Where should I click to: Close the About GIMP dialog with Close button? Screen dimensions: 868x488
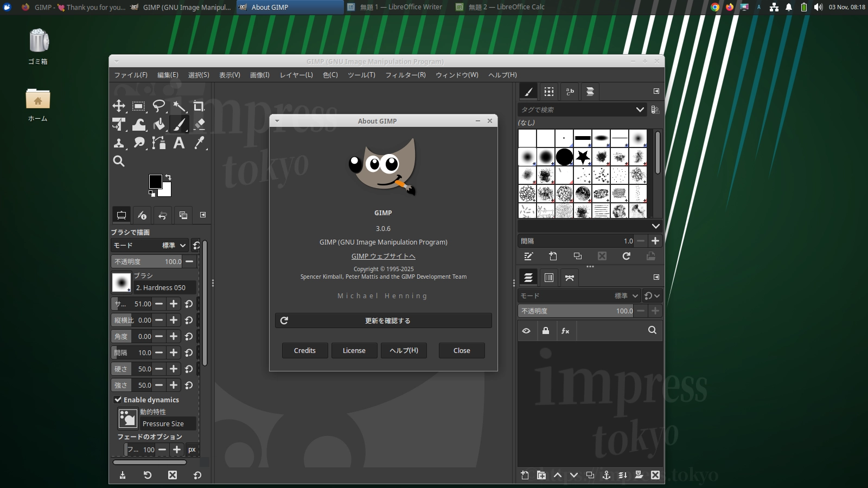tap(462, 350)
